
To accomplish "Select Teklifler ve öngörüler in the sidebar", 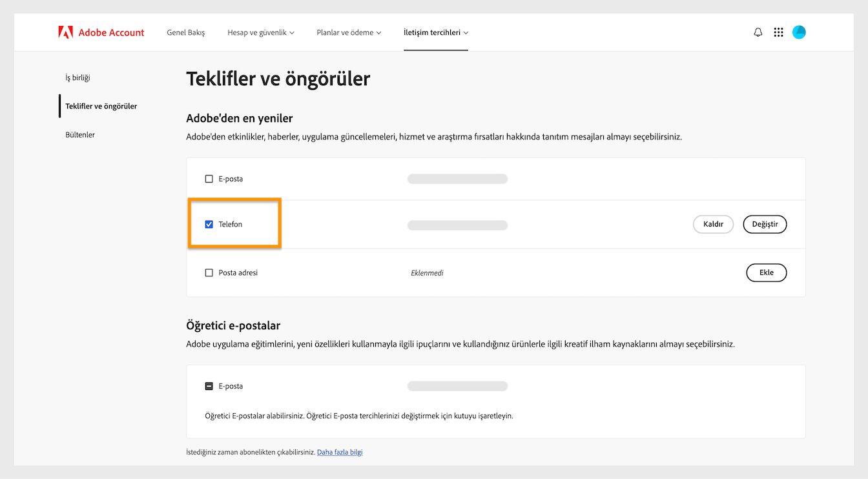I will (100, 105).
